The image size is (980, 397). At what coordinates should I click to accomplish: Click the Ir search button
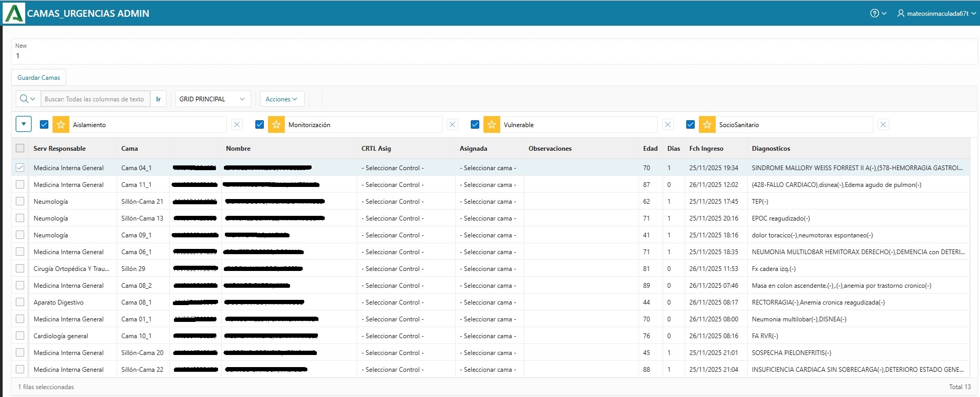(158, 99)
